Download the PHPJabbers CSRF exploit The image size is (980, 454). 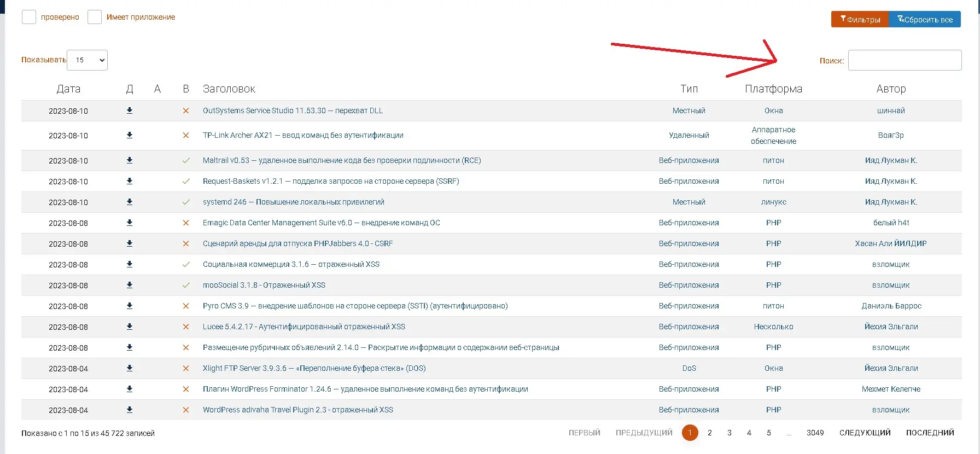click(x=130, y=243)
